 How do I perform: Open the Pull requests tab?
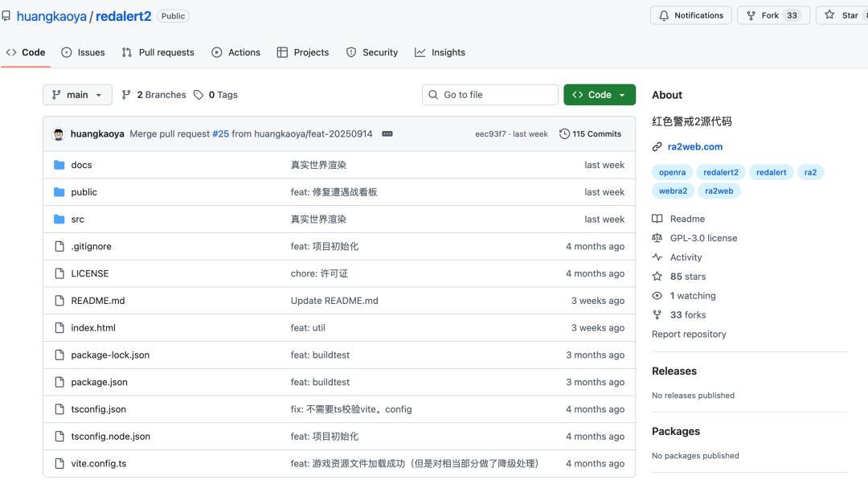(x=158, y=52)
